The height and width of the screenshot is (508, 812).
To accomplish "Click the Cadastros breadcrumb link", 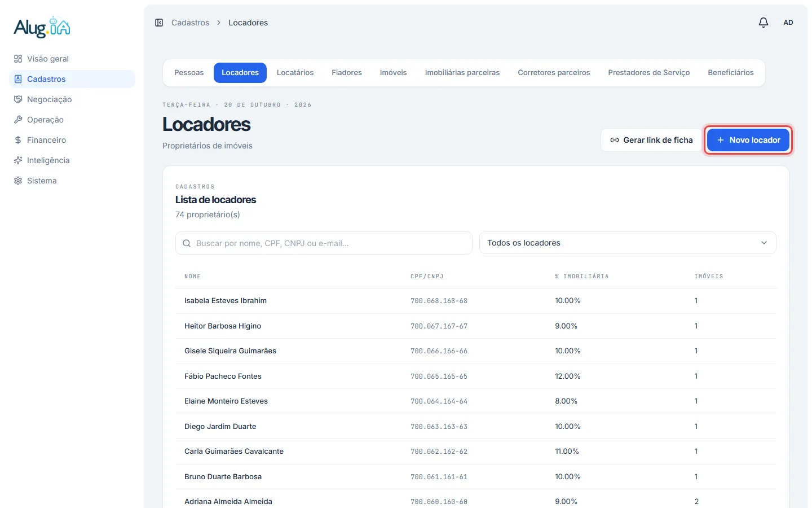I will coord(190,23).
